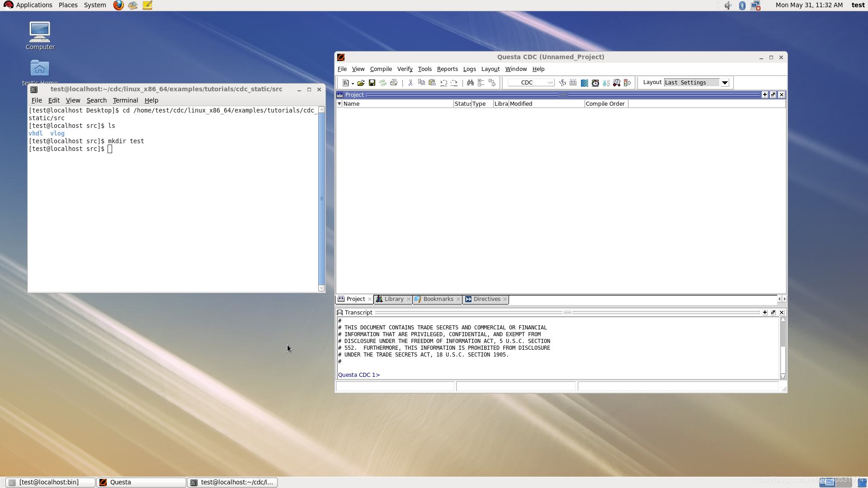The height and width of the screenshot is (488, 868).
Task: Click the alarm clock toolbar icon
Action: (595, 83)
